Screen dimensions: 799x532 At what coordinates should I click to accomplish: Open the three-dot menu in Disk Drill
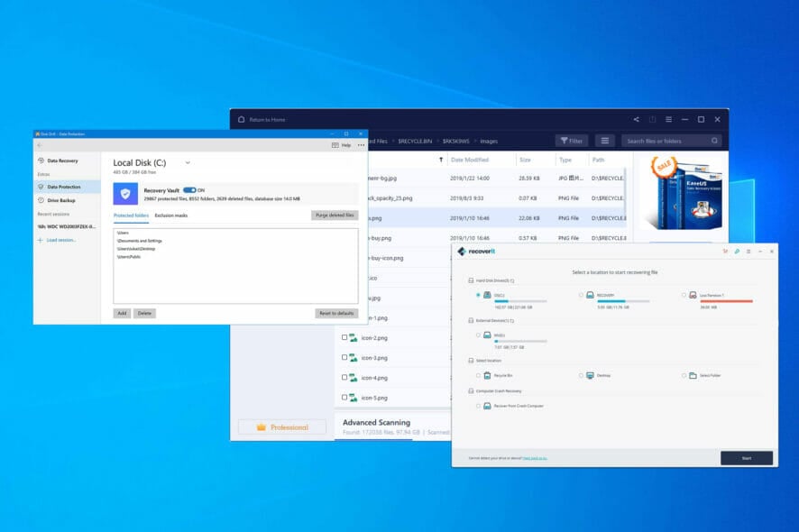click(x=361, y=144)
